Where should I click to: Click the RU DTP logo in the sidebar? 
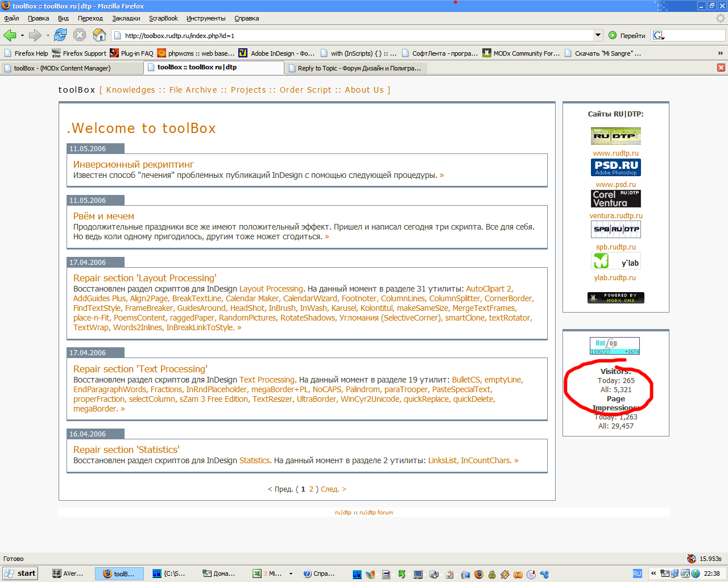616,136
